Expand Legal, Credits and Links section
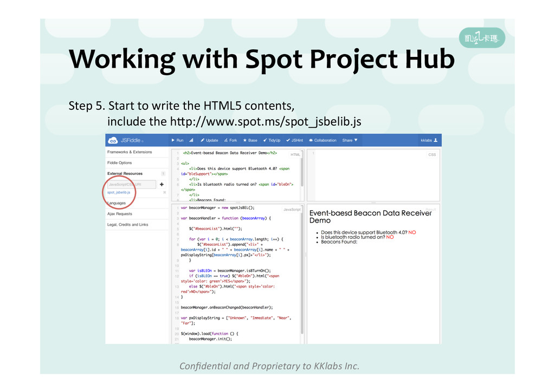The width and height of the screenshot is (555, 392). pos(128,225)
